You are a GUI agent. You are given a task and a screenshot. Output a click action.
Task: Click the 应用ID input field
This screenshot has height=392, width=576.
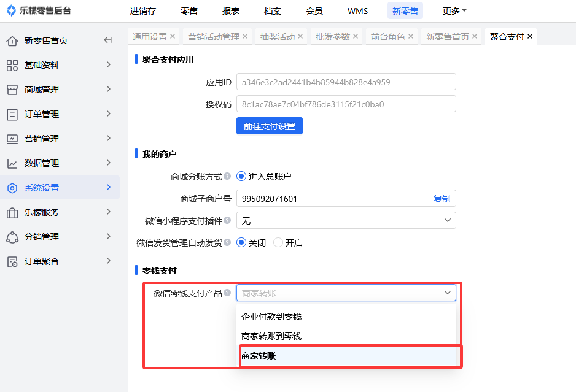point(346,82)
